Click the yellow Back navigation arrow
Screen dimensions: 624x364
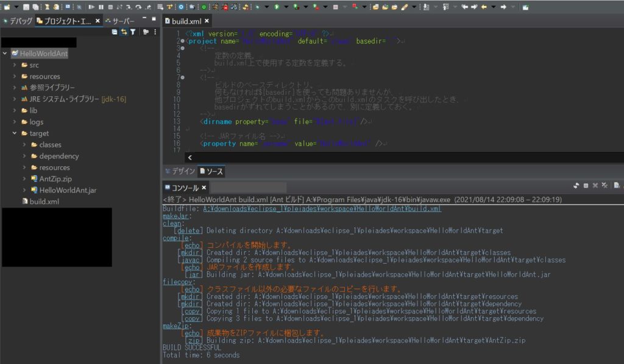pyautogui.click(x=484, y=7)
